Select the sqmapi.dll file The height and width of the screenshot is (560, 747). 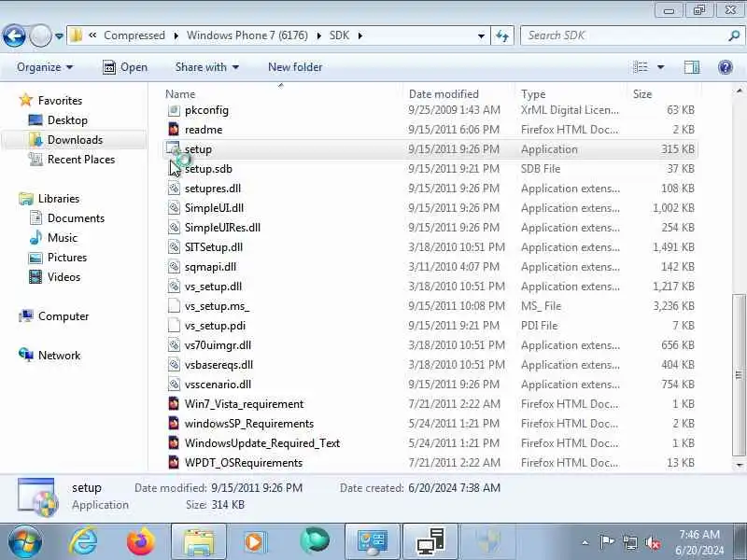(210, 267)
